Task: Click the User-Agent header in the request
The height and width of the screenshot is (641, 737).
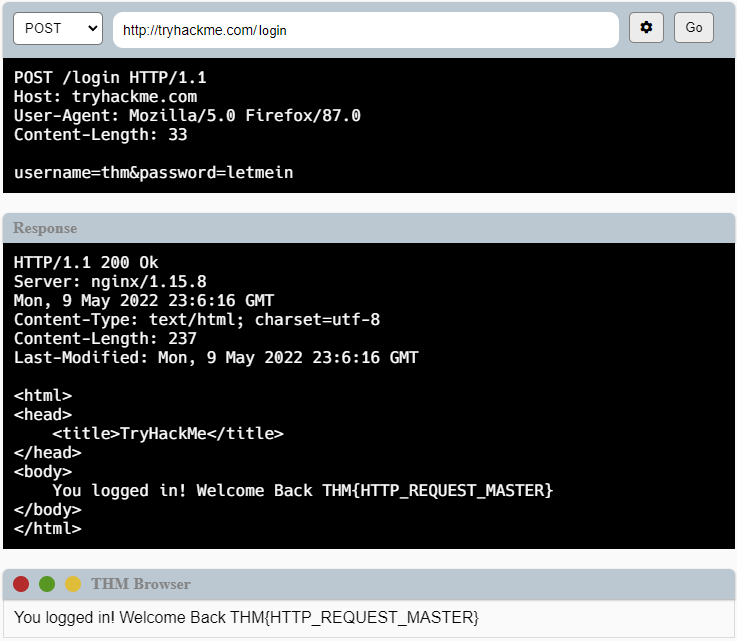Action: [x=187, y=116]
